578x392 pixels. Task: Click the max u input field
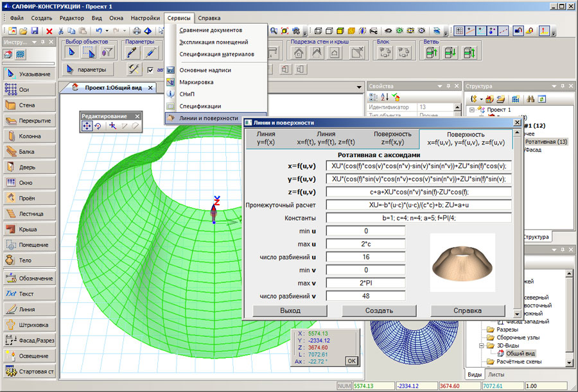tap(365, 244)
